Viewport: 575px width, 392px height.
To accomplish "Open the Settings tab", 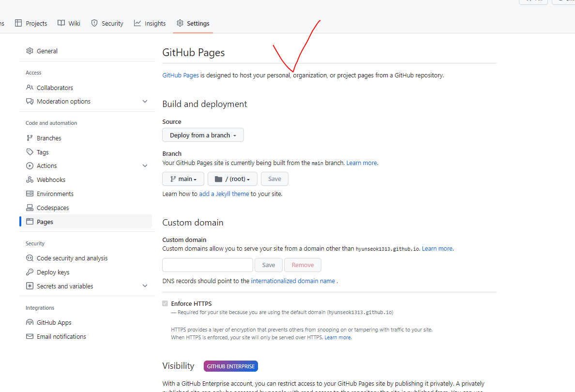I will (193, 23).
